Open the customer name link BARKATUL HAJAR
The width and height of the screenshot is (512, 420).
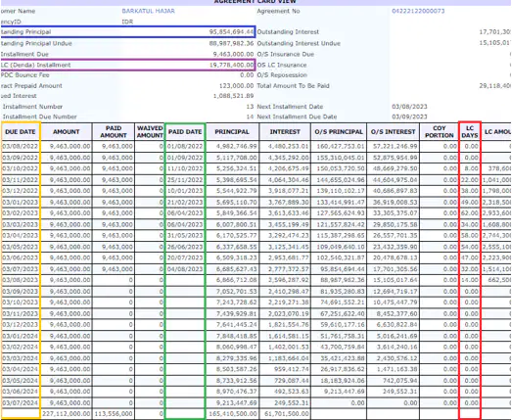148,11
